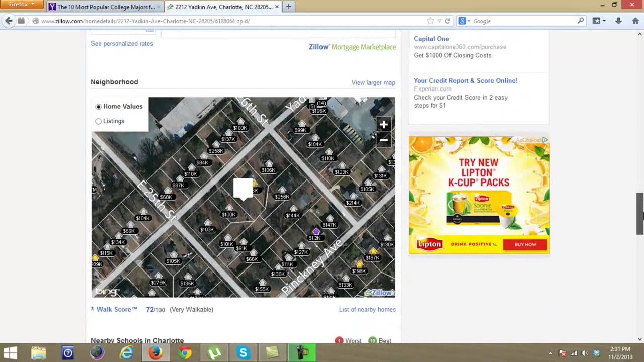The height and width of the screenshot is (362, 644).
Task: Click the yellow $198K home marker
Action: point(359,268)
